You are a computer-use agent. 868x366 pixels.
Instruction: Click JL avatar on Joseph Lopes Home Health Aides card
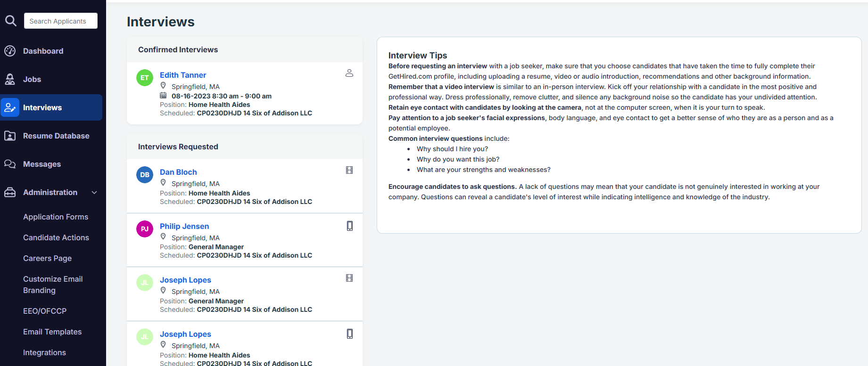coord(145,337)
